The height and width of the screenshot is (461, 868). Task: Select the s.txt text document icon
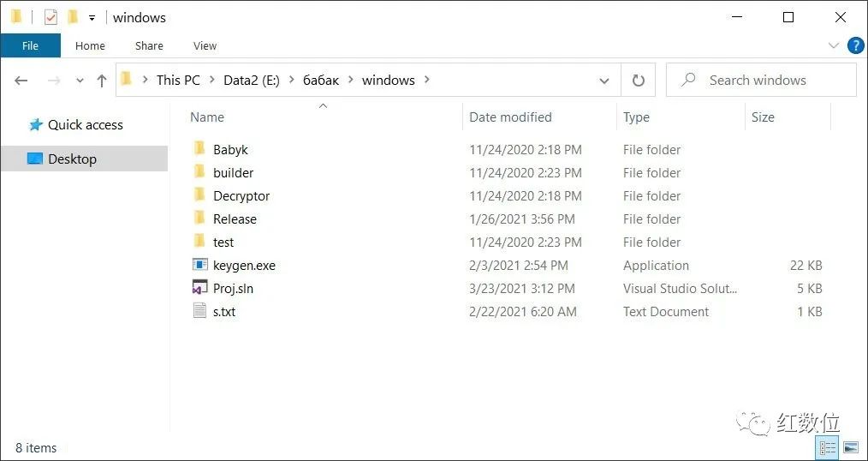199,311
